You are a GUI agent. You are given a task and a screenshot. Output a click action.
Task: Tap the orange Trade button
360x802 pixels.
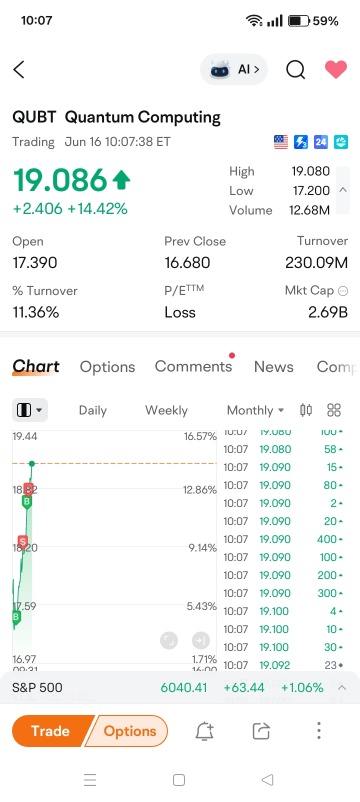pos(50,731)
